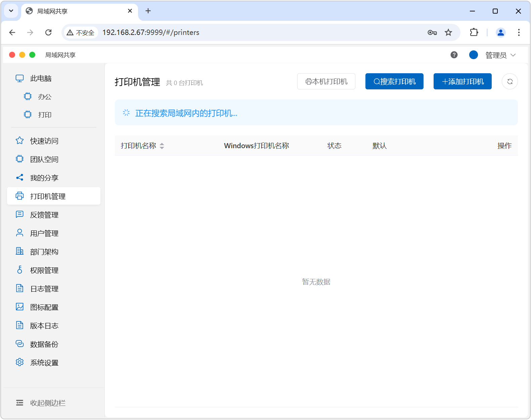
Task: Open 权限管理 permissions entry
Action: [x=44, y=270]
